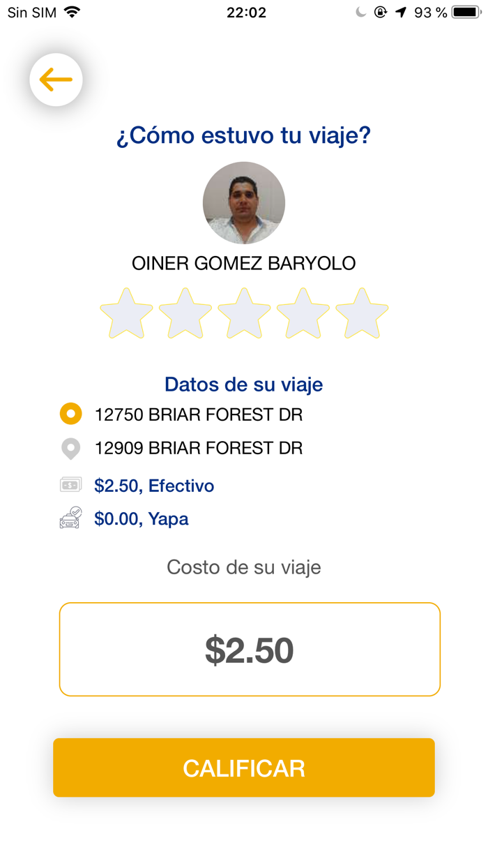Click the pickup location dot icon
Image resolution: width=488 pixels, height=868 pixels.
tap(70, 414)
